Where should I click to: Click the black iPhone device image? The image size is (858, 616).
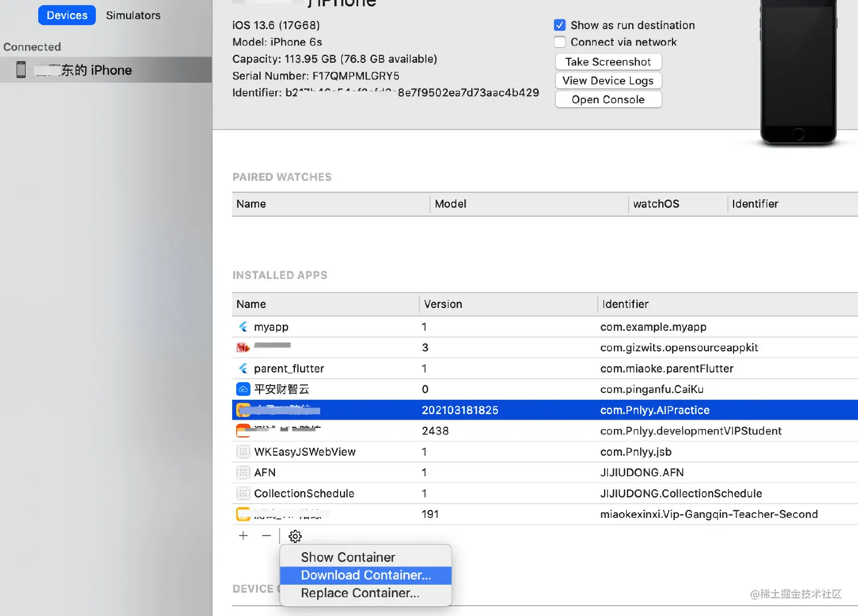tap(799, 71)
